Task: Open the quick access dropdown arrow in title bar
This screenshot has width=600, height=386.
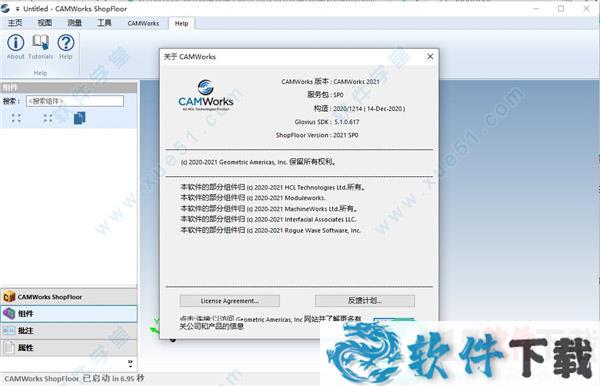Action: coord(17,8)
